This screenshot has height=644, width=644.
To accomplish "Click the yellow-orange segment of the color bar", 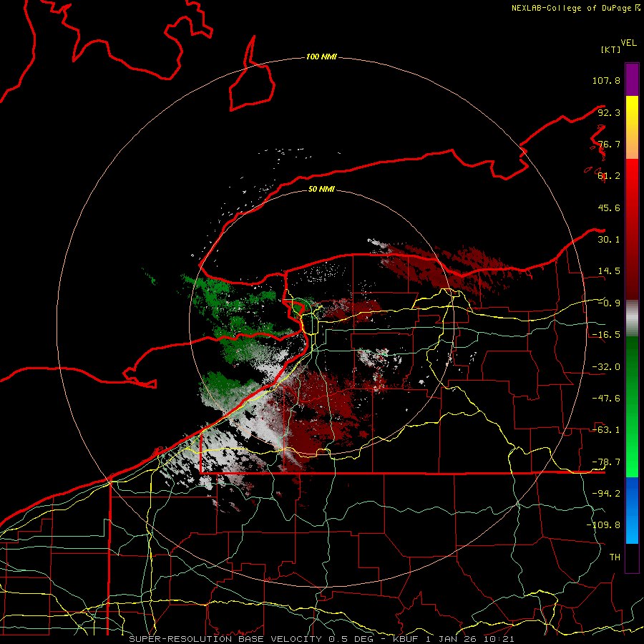I will [632, 127].
